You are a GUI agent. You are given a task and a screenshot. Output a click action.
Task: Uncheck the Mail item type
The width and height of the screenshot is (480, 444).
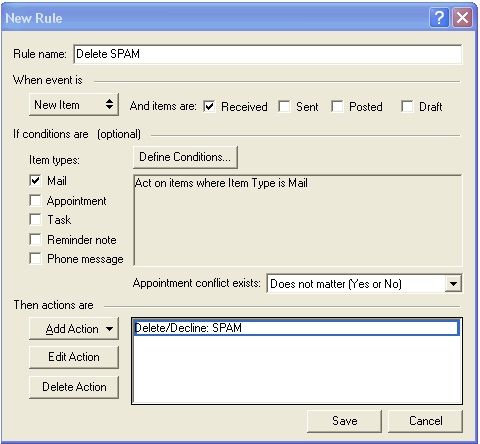point(35,181)
